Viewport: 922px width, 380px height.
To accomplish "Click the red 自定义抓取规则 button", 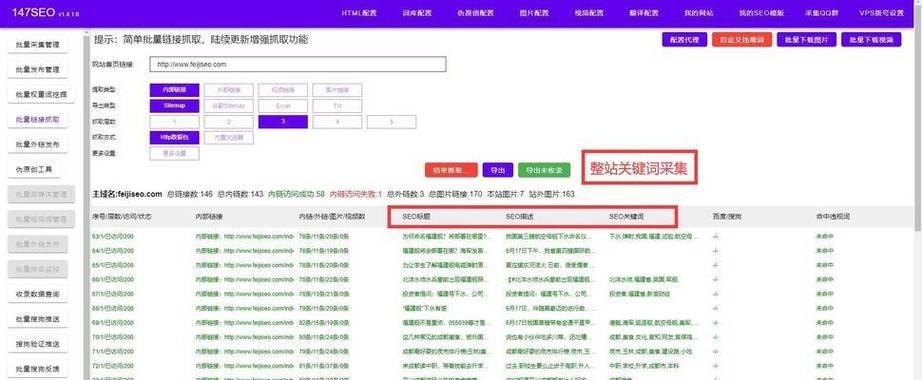I will (741, 39).
